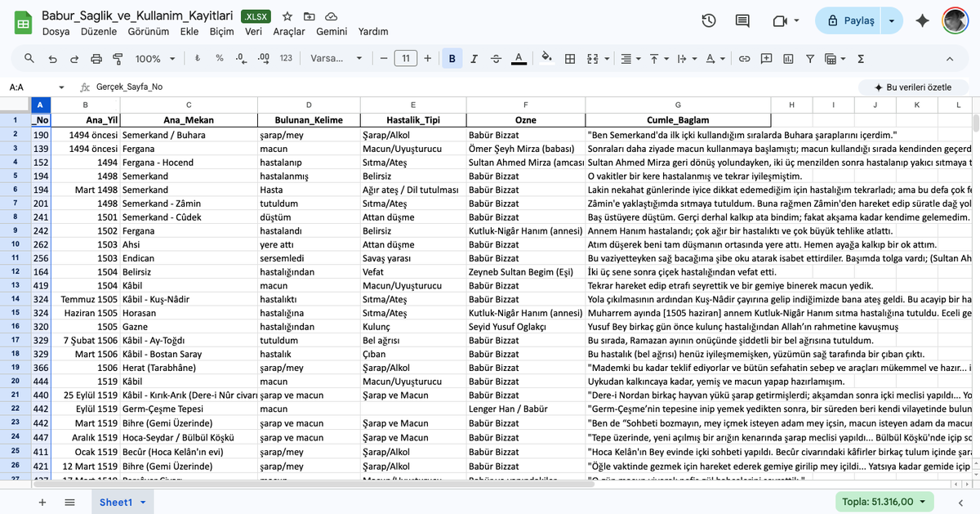
Task: Format as percent
Action: tap(220, 59)
